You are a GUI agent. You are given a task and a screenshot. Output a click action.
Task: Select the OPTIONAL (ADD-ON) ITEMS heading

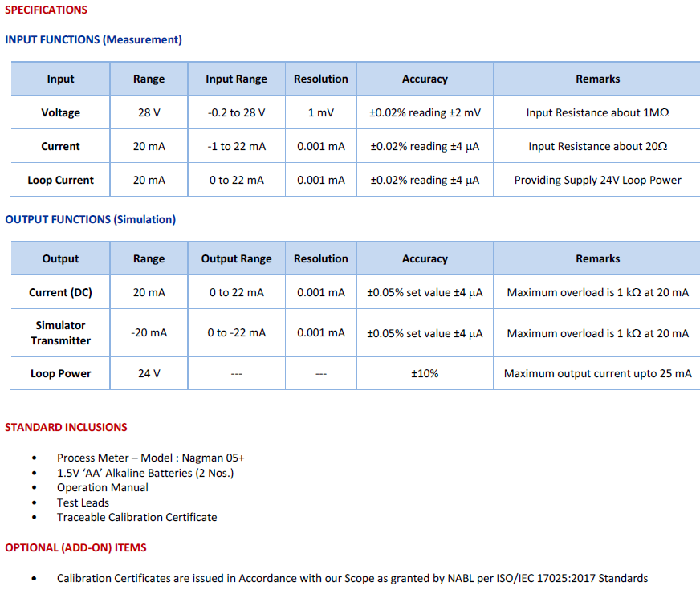[x=75, y=547]
